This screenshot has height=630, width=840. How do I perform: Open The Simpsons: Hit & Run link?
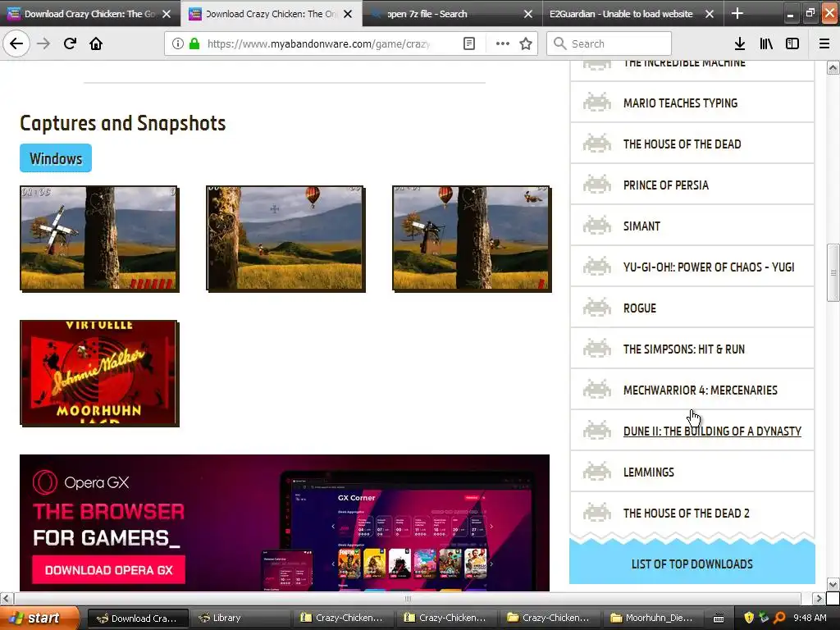[x=684, y=349]
